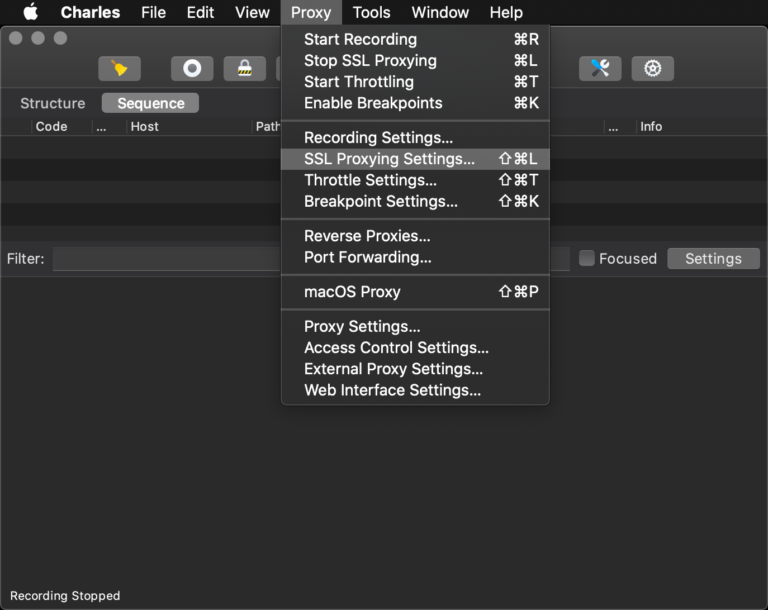Viewport: 768px width, 610px height.
Task: Open Access Control Settings...
Action: point(415,348)
